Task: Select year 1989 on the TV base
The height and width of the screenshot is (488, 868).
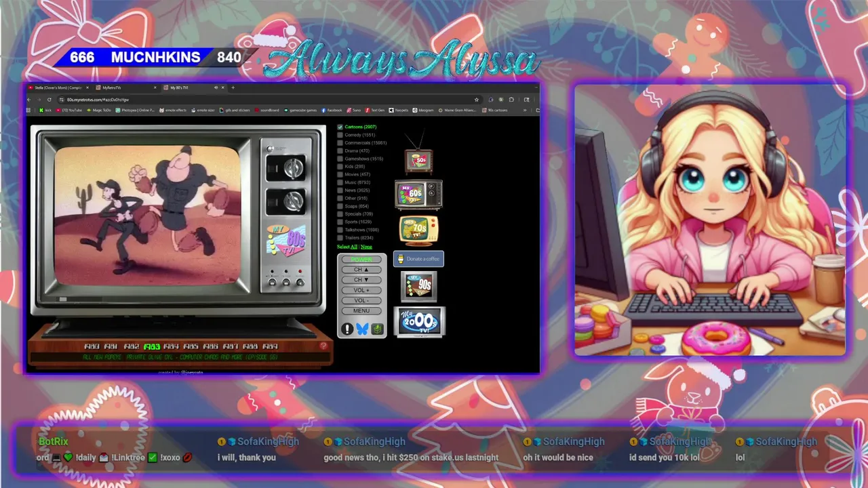Action: 270,346
